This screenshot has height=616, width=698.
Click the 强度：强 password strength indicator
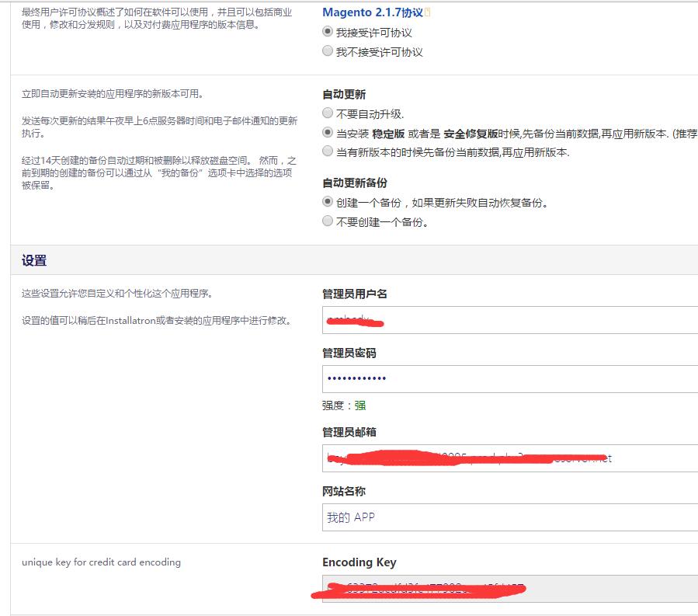click(x=344, y=405)
